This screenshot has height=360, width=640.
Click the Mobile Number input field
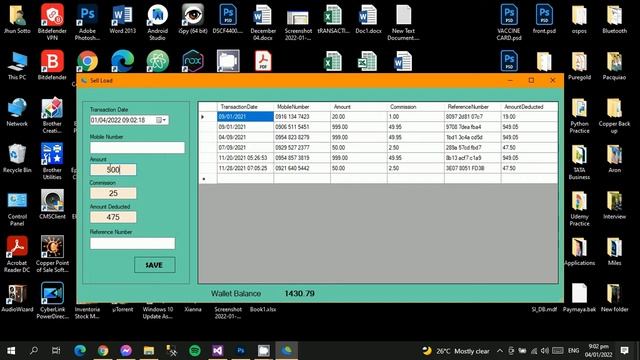pos(137,147)
